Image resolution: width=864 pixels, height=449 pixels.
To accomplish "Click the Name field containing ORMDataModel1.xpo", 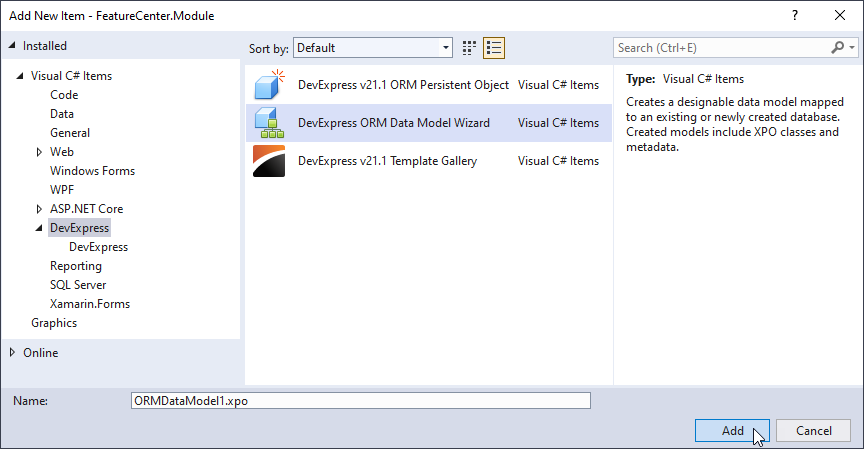I will click(361, 401).
